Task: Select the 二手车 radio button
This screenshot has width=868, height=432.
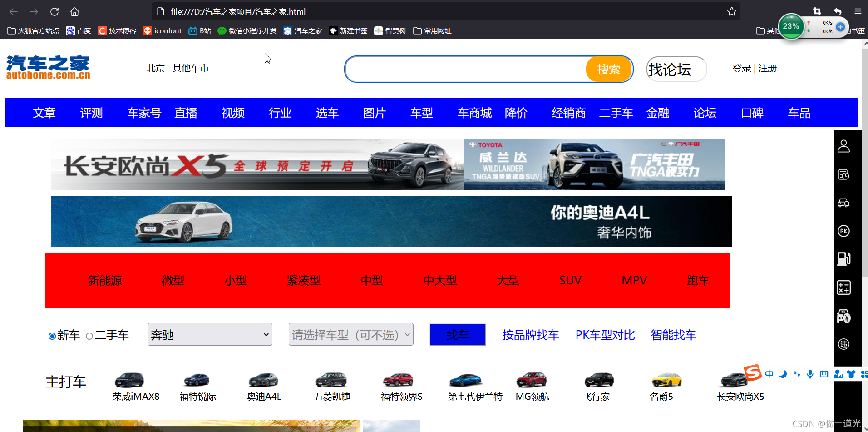Action: pyautogui.click(x=89, y=336)
